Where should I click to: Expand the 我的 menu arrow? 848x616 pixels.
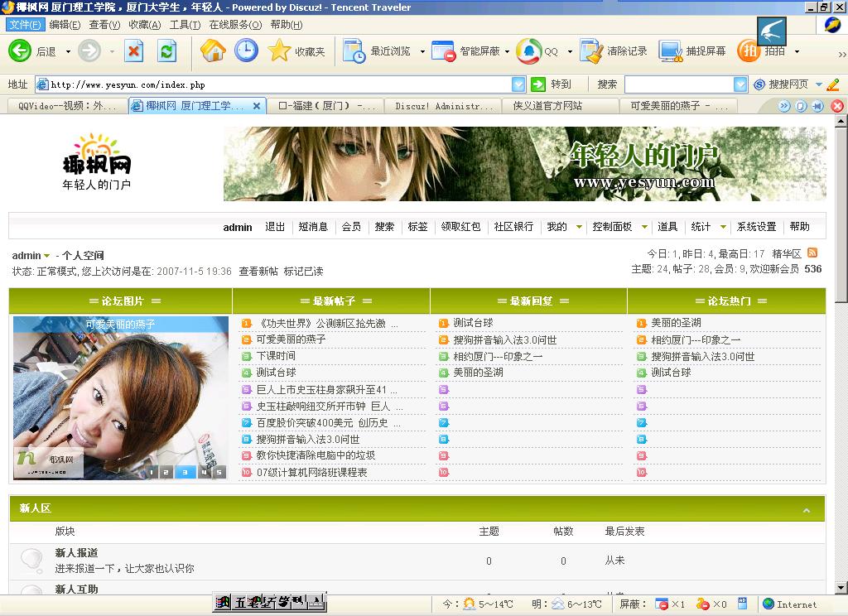579,227
